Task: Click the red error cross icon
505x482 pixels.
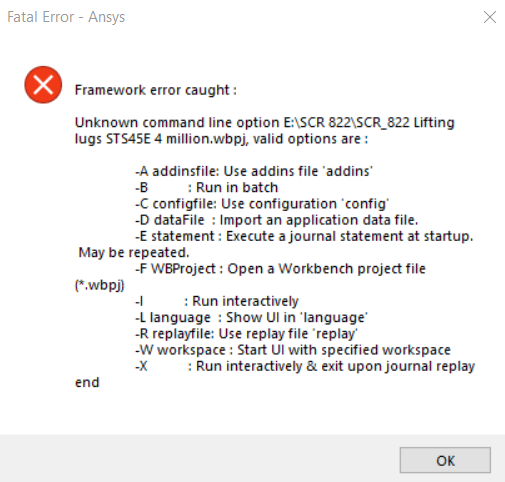Action: pos(43,85)
